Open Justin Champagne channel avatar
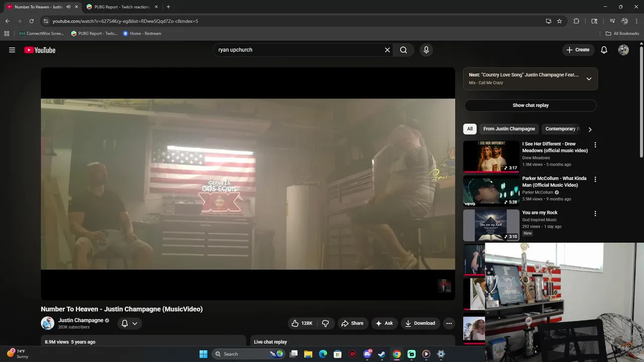Image resolution: width=644 pixels, height=362 pixels. [x=47, y=323]
